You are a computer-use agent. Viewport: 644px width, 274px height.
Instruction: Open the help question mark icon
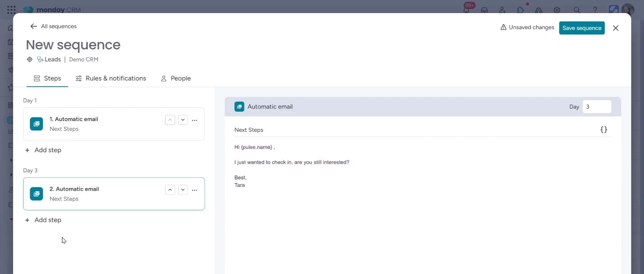coord(595,10)
